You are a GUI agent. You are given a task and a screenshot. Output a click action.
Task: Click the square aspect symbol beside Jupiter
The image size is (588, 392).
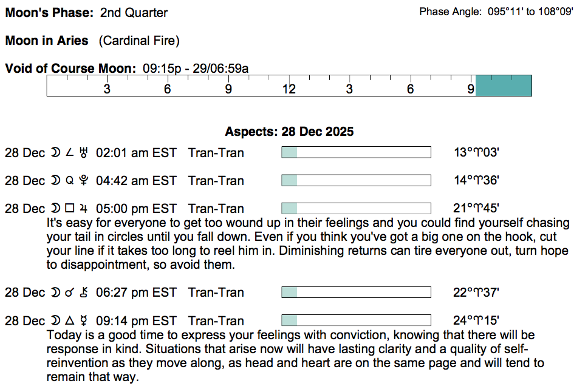pos(69,209)
